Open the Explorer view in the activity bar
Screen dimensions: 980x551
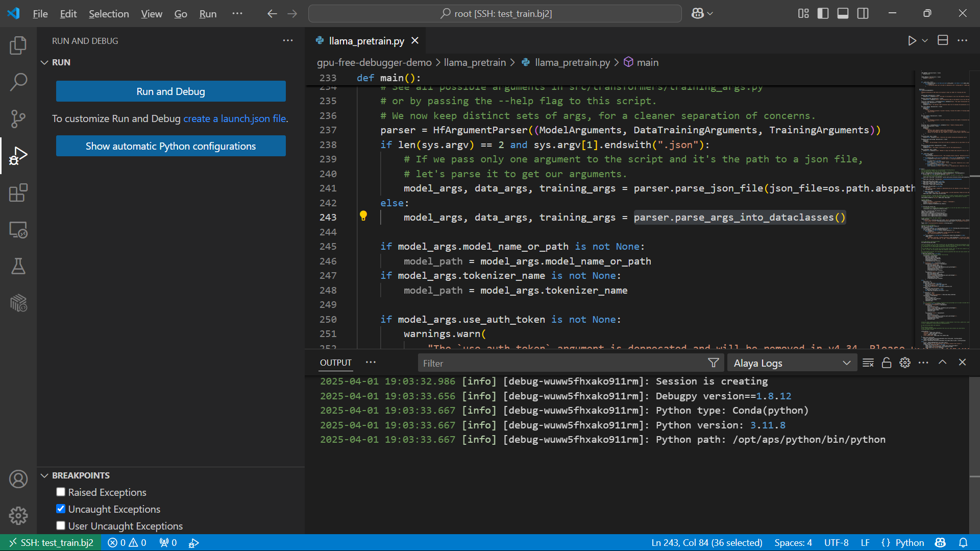coord(18,45)
